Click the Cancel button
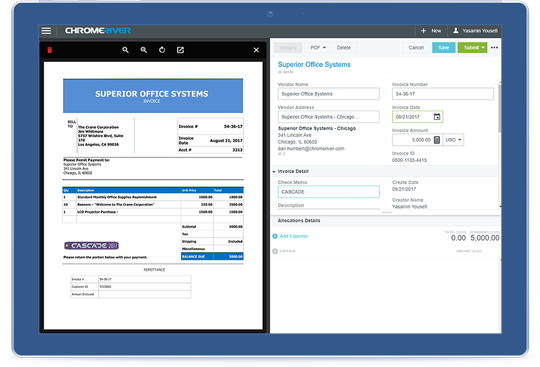 [416, 48]
